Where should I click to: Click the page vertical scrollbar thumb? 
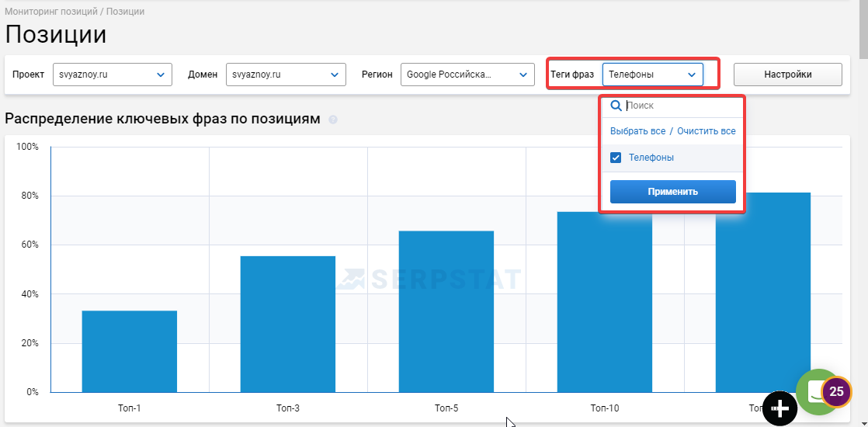(863, 28)
